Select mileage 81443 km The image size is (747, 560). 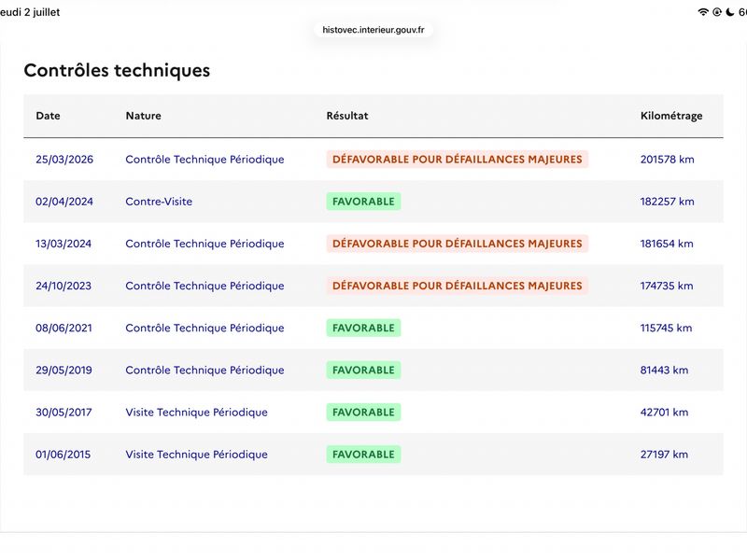coord(664,370)
